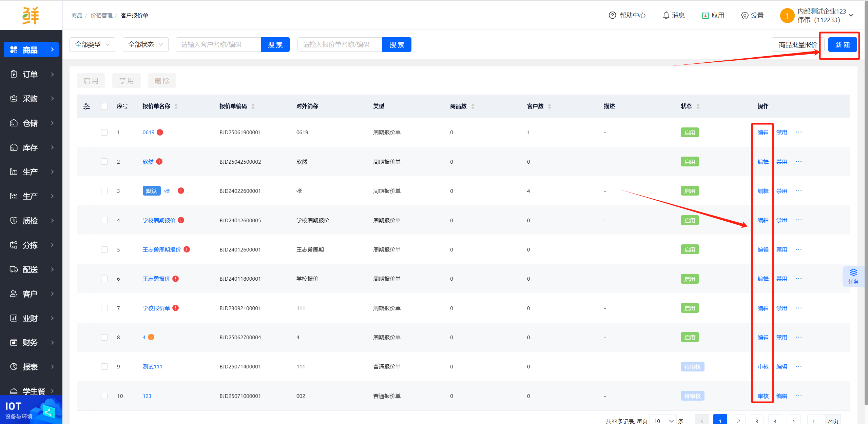Sort by 报价单名称 column
868x424 pixels.
[176, 106]
